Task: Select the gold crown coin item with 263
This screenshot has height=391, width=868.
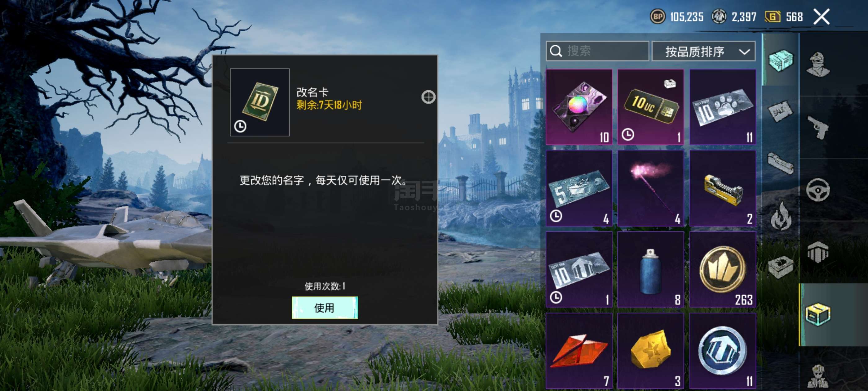Action: 723,270
